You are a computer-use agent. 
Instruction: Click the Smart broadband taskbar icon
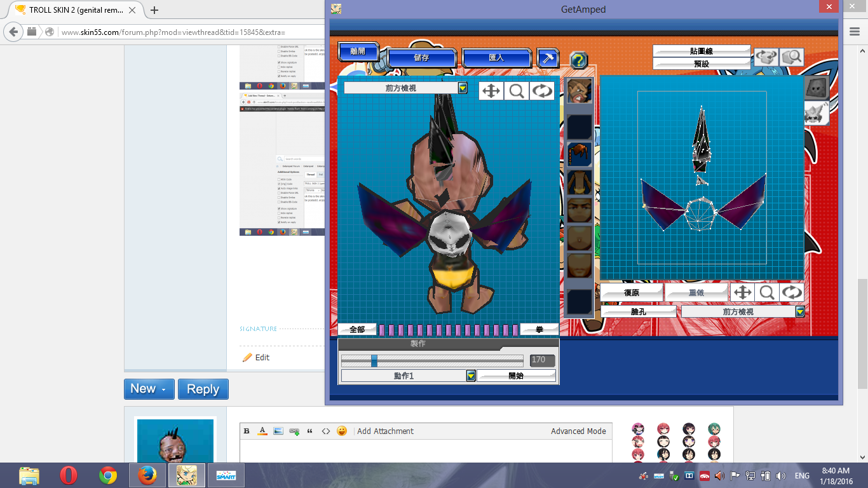[226, 475]
